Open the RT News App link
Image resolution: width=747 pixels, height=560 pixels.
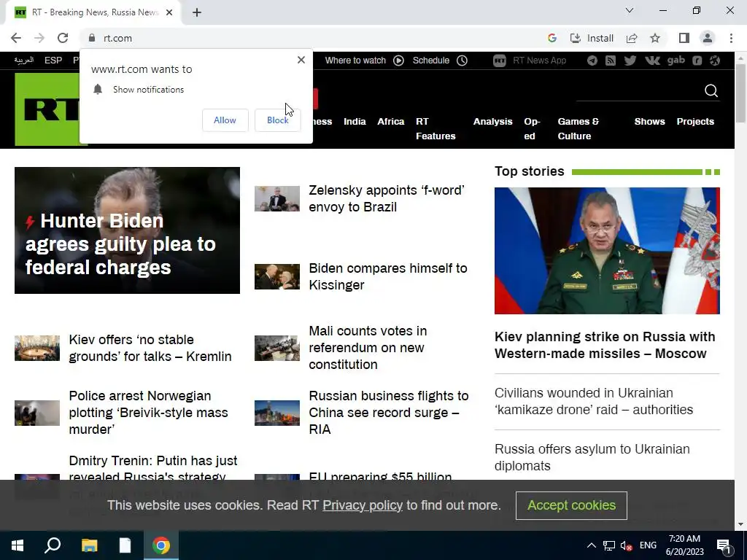click(x=530, y=61)
